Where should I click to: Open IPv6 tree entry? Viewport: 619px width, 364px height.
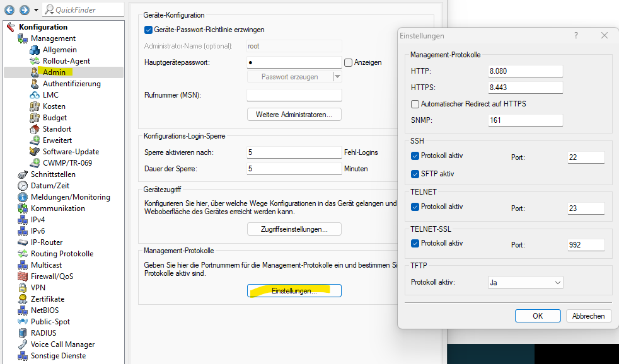pos(38,231)
